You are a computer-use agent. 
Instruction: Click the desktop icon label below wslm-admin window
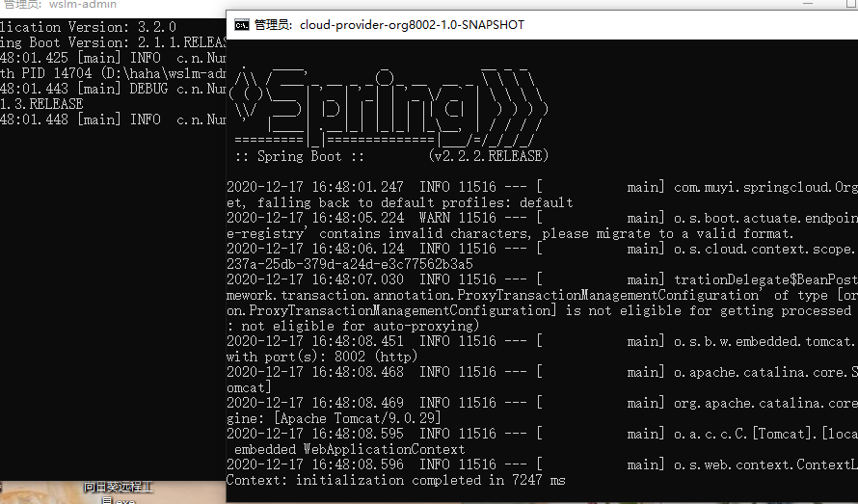[x=119, y=493]
